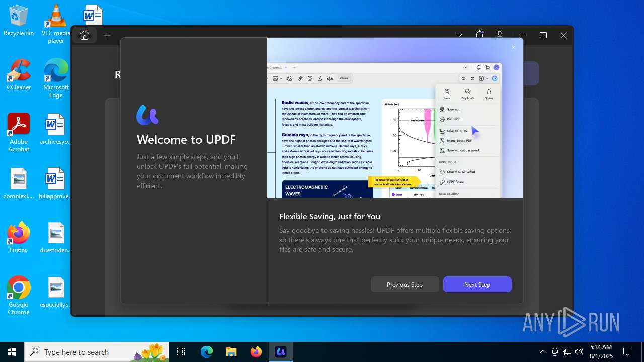The width and height of the screenshot is (644, 362).
Task: Select the complexl image file on desktop
Action: [19, 184]
